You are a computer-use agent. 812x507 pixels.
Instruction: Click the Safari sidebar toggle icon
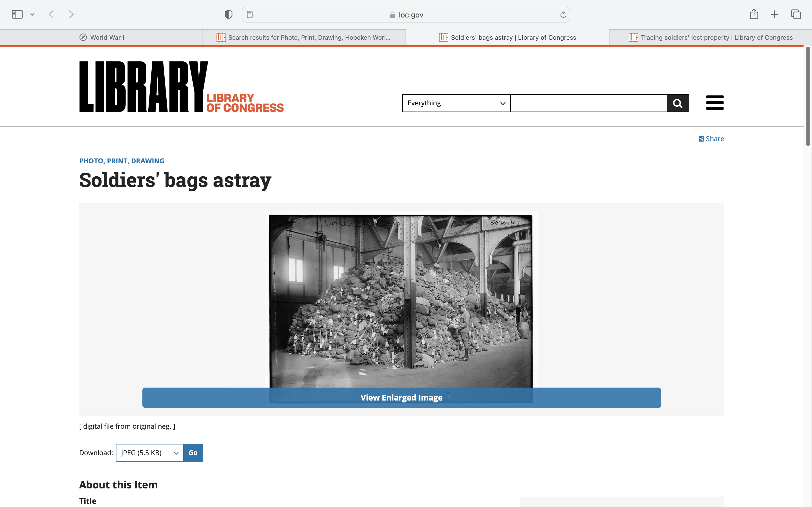pos(17,14)
